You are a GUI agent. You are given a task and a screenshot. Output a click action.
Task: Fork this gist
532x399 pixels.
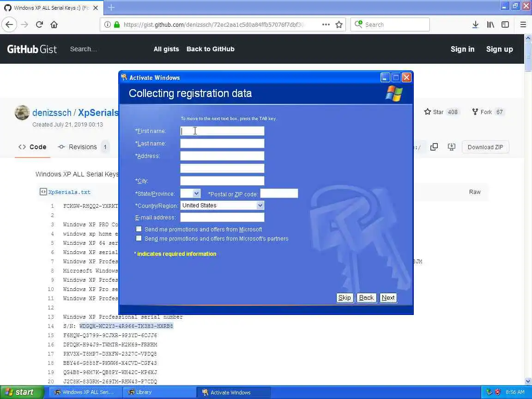(x=488, y=112)
